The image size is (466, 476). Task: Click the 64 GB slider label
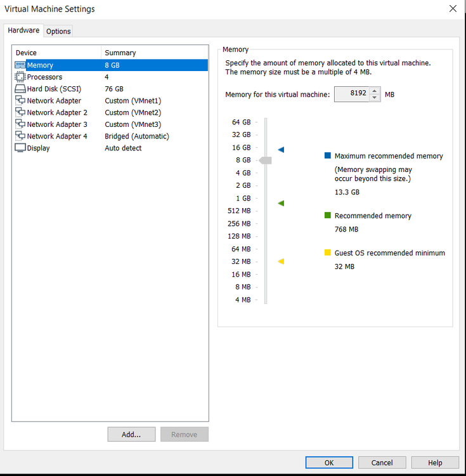[242, 122]
